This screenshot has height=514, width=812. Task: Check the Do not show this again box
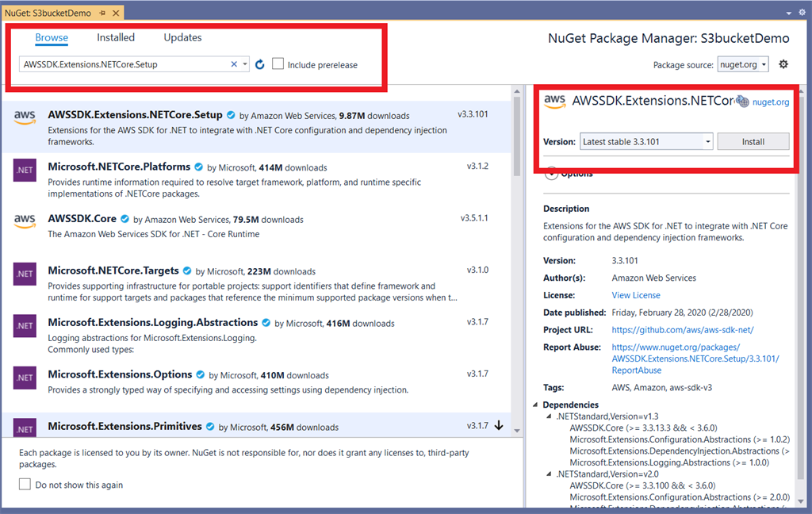pos(25,482)
